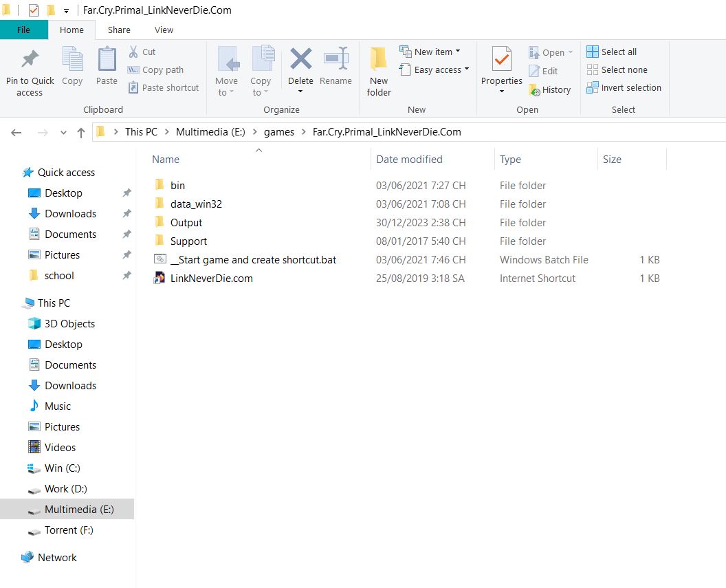The image size is (726, 588).
Task: Click the Rename icon in Organize group
Action: click(x=335, y=61)
